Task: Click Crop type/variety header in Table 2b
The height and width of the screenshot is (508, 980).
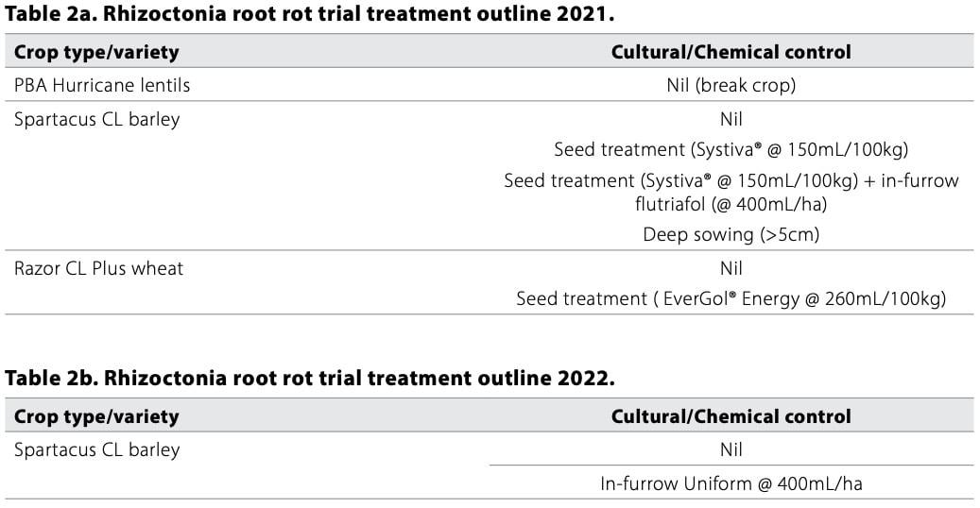Action: (x=96, y=416)
